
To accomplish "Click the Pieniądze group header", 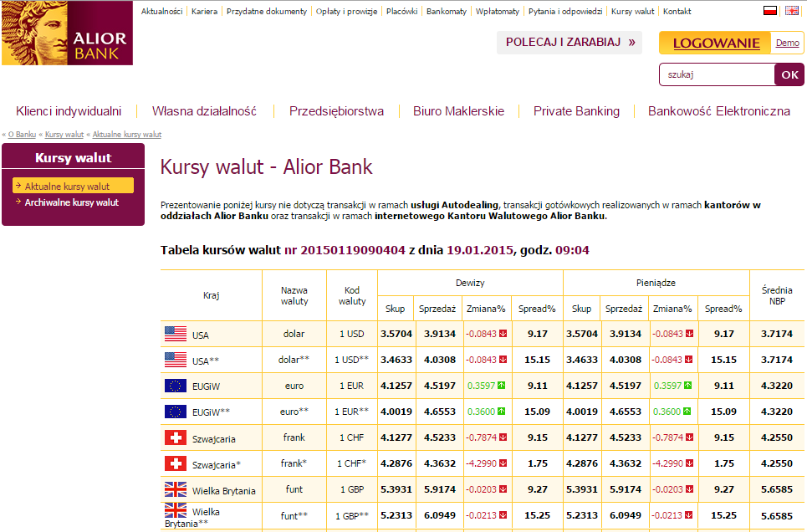I will 656,283.
